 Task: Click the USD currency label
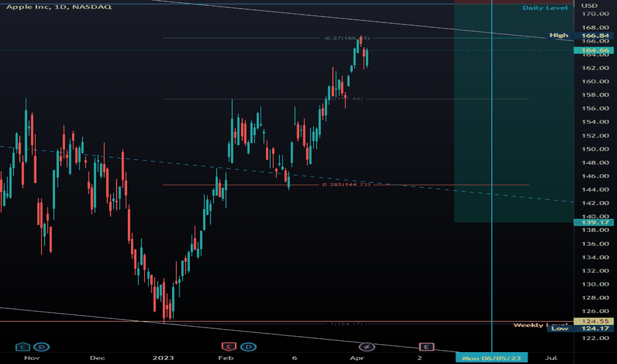(x=589, y=5)
